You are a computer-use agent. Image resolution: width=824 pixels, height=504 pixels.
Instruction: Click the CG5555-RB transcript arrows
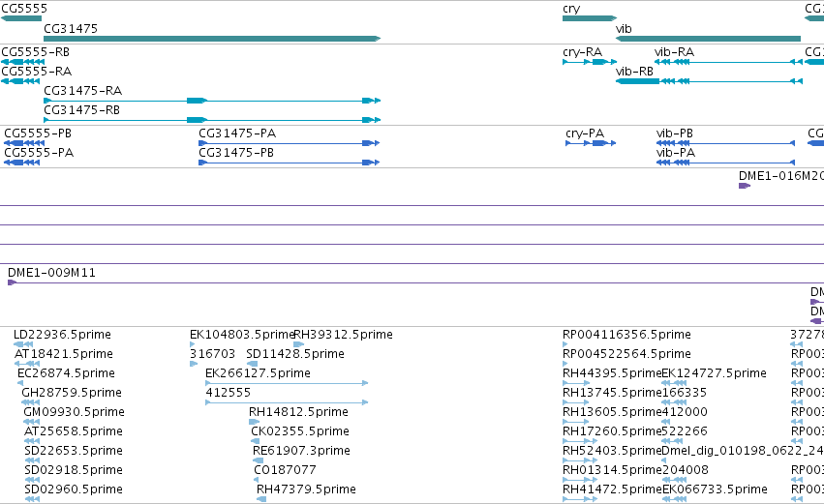(x=22, y=62)
